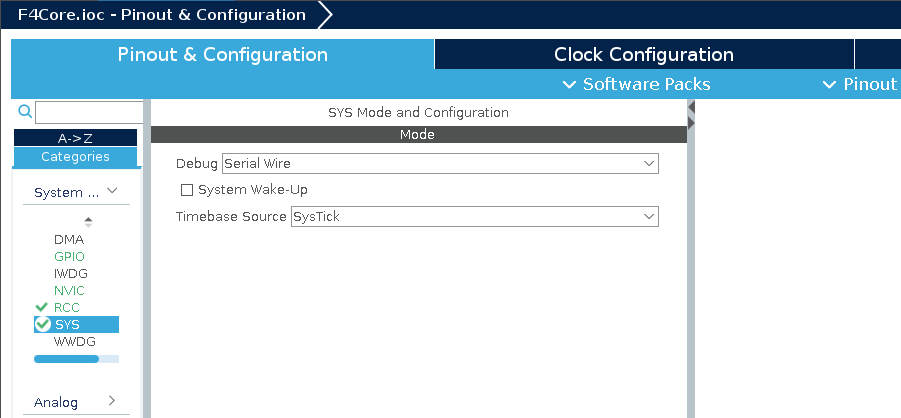Click the search magnifier icon
This screenshot has height=418, width=901.
[25, 111]
